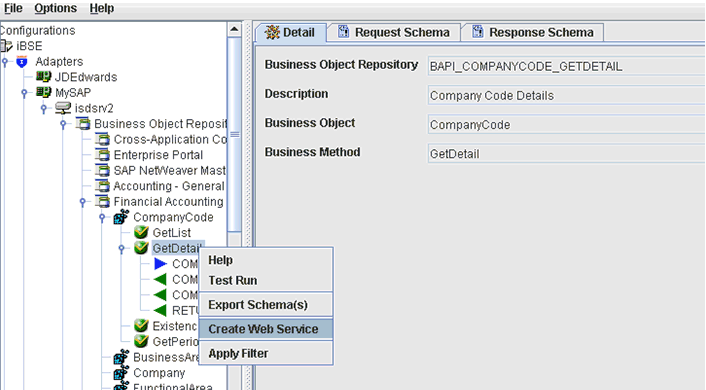Click the Business Method field GetDetail
Viewport: 706px width, 390px height.
tap(566, 154)
